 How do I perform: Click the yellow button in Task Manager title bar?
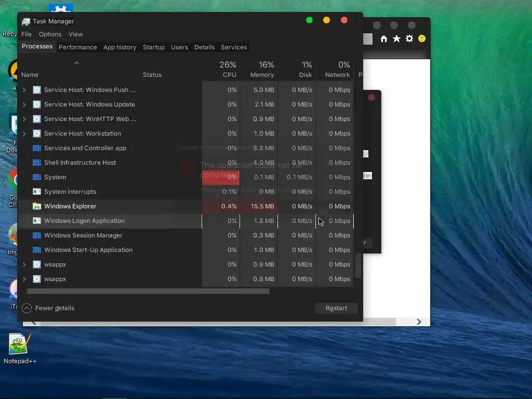coord(326,20)
